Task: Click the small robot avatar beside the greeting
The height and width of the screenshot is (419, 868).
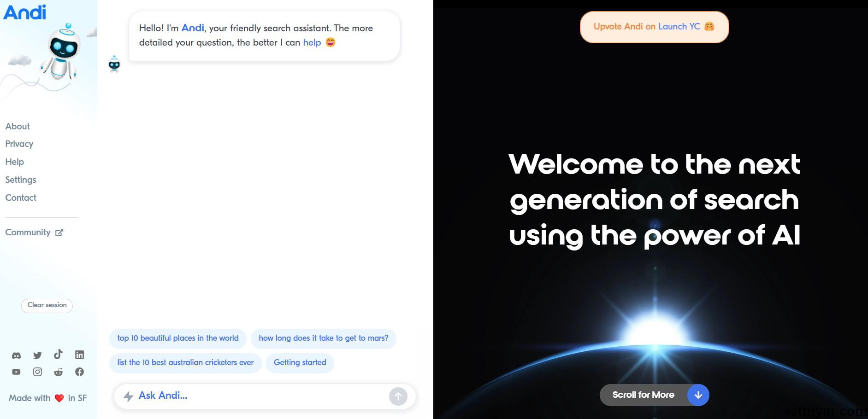Action: (114, 64)
